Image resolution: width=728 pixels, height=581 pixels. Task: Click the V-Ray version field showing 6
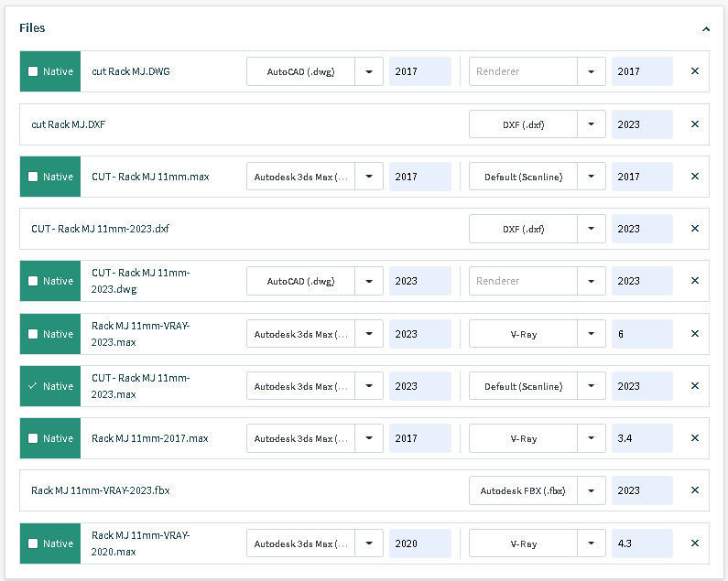click(642, 334)
